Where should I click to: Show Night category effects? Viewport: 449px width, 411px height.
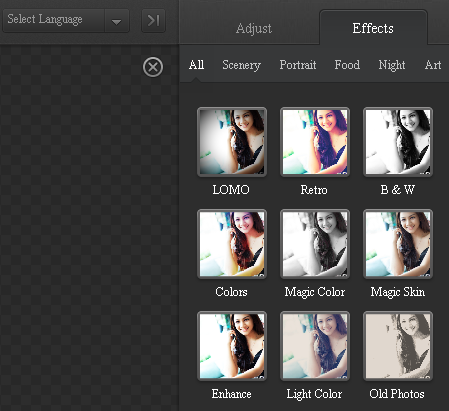coord(392,65)
